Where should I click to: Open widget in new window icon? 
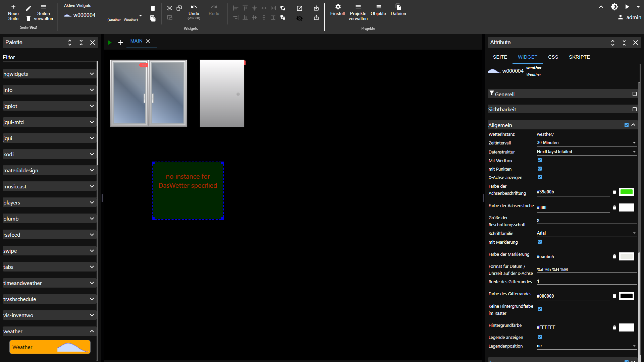(x=300, y=8)
